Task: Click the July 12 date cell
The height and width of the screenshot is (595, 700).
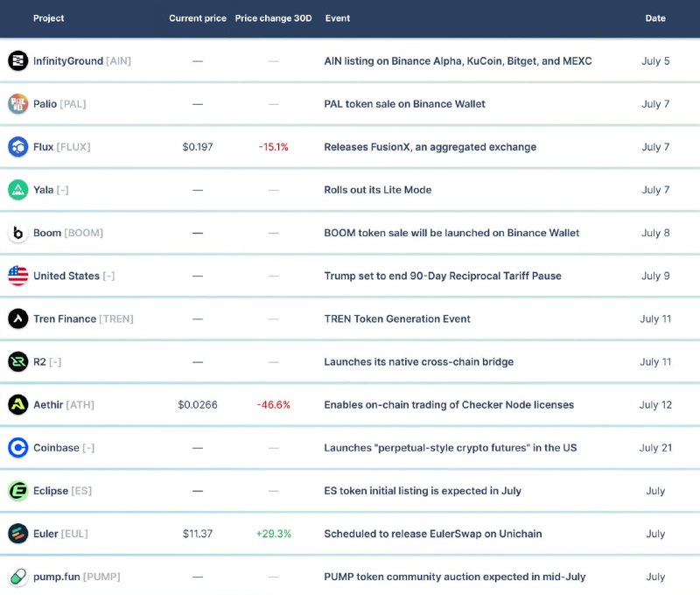Action: [655, 405]
